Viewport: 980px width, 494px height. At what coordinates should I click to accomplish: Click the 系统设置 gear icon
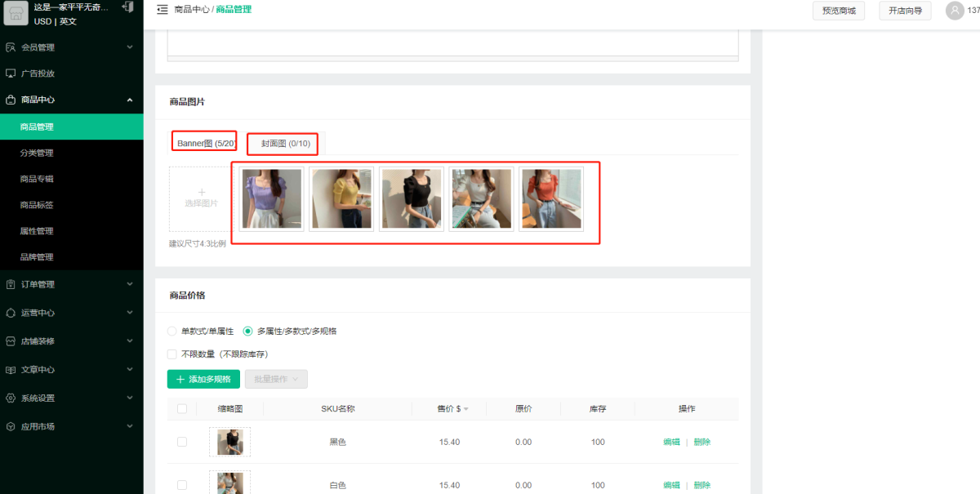[11, 398]
